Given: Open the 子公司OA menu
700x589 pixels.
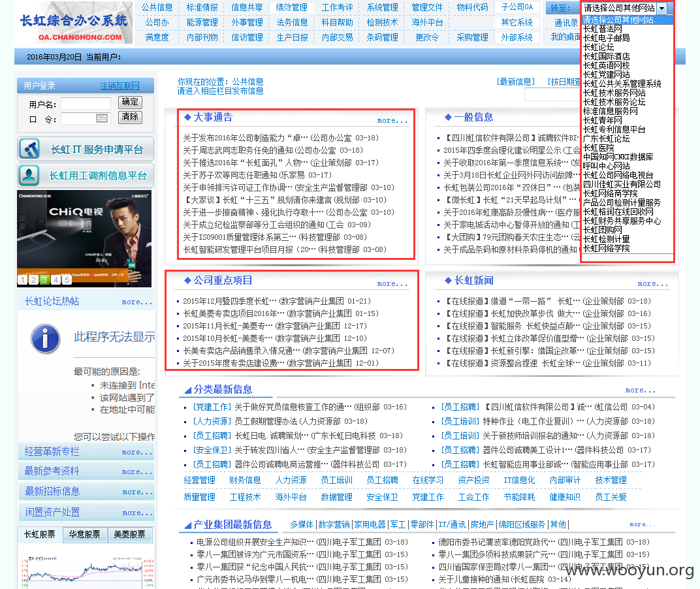Looking at the screenshot, I should [x=517, y=8].
